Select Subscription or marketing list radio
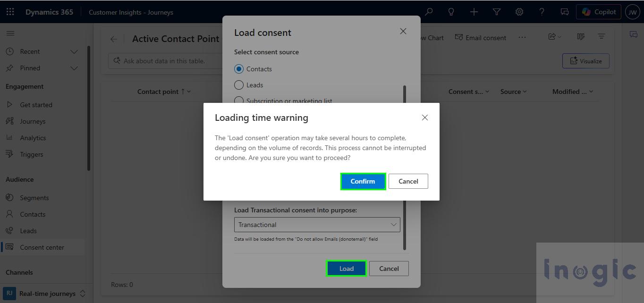 239,101
